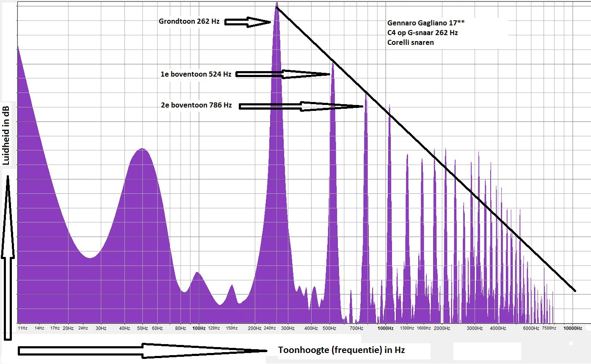Select the 24Hz tick label
The width and height of the screenshot is (591, 364).
point(83,328)
